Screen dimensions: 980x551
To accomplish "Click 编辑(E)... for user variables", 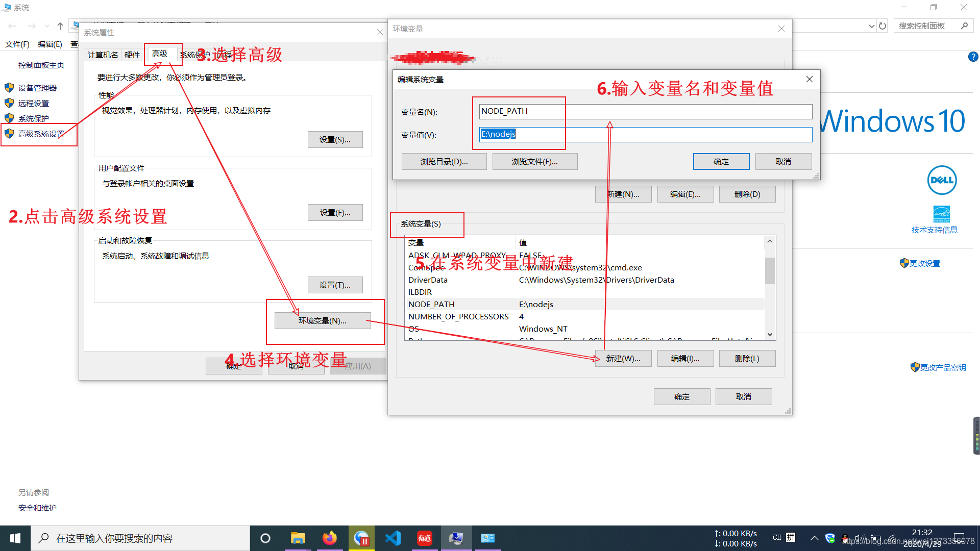I will [x=685, y=194].
